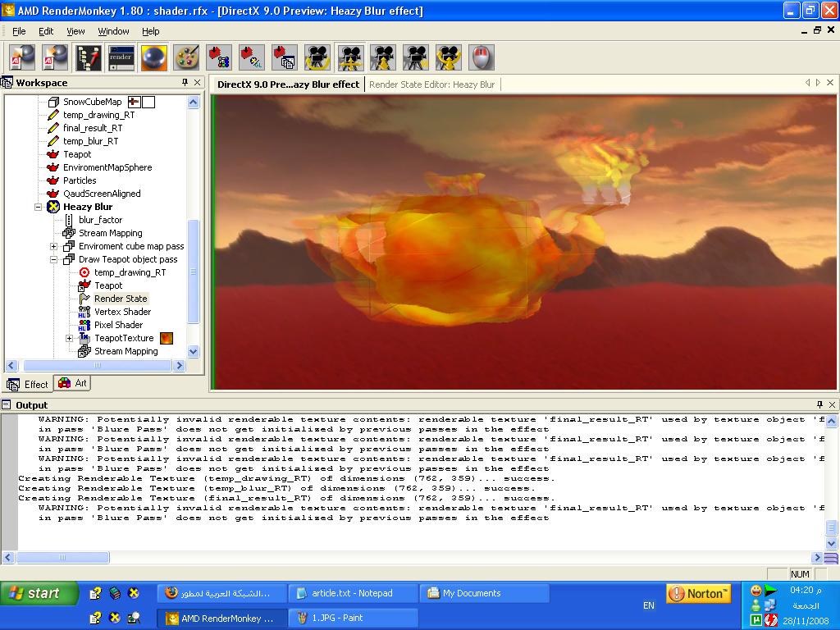Image resolution: width=840 pixels, height=630 pixels.
Task: Close the Output panel
Action: [832, 404]
